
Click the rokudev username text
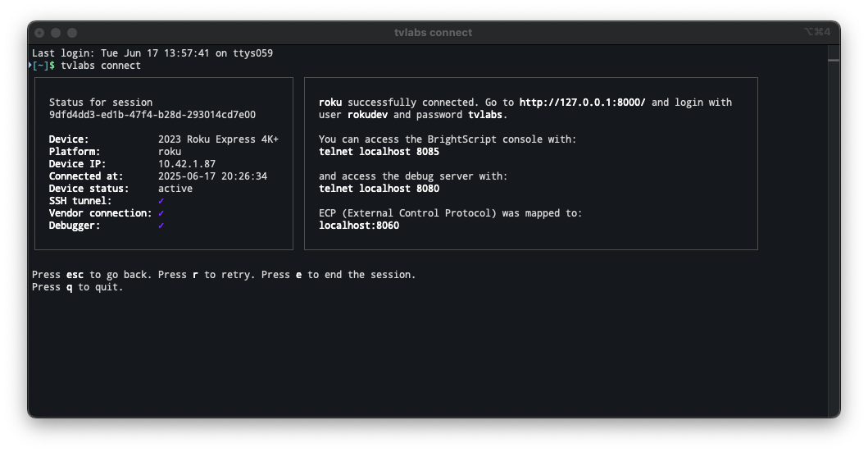click(x=367, y=115)
